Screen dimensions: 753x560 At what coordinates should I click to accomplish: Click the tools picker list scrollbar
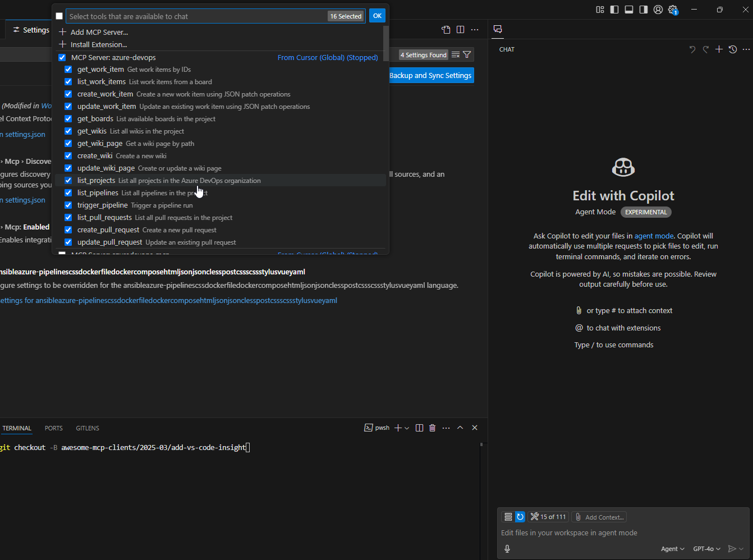386,44
